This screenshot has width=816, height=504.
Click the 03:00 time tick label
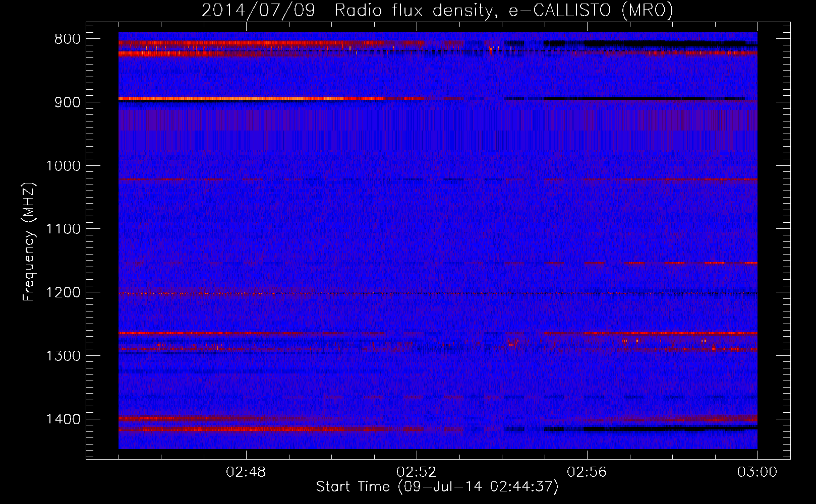pos(757,472)
